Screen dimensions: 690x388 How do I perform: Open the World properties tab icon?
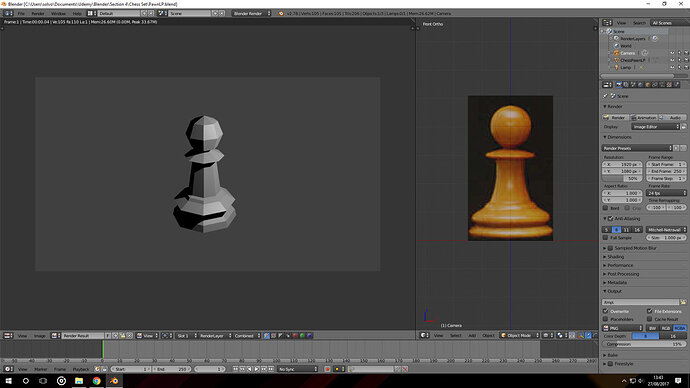(x=640, y=84)
